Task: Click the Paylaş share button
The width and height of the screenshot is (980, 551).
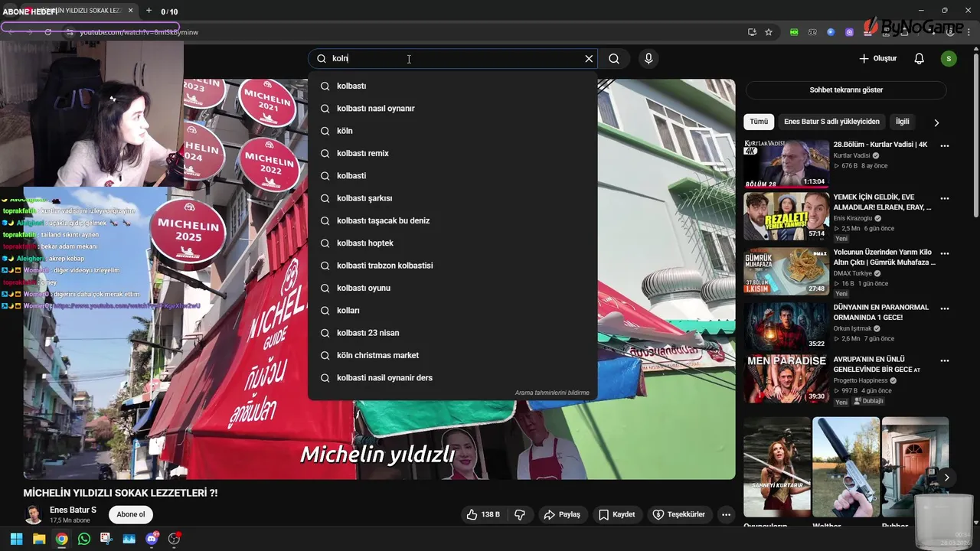Action: coord(563,514)
